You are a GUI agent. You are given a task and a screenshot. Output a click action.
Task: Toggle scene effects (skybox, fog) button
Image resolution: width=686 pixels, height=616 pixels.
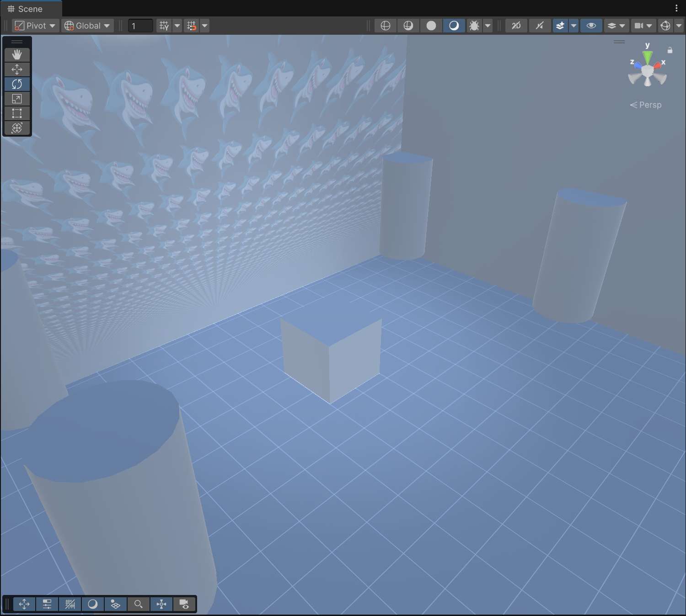(x=560, y=26)
